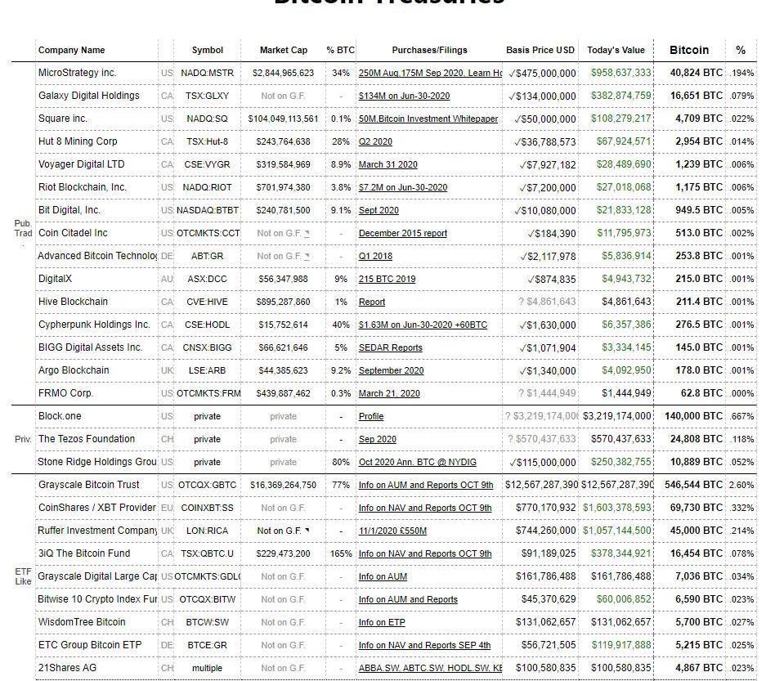Screen dimensions: 784x681
Task: Click the Tezos Foundation "Sep 2020" link
Action: coord(377,440)
